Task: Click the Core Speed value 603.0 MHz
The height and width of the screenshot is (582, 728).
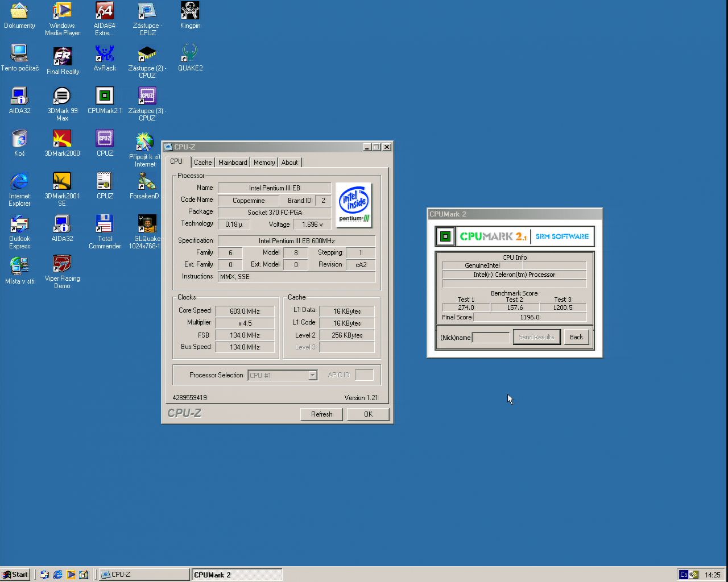Action: (245, 311)
